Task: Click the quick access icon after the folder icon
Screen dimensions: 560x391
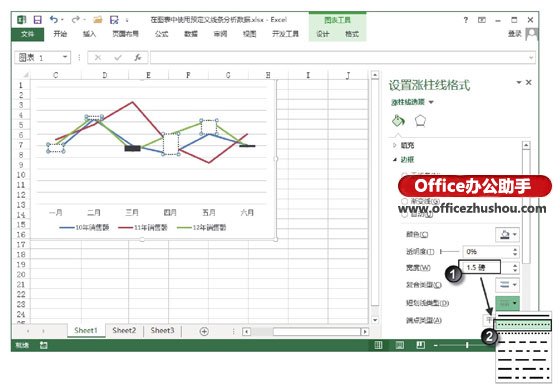Action: 114,20
